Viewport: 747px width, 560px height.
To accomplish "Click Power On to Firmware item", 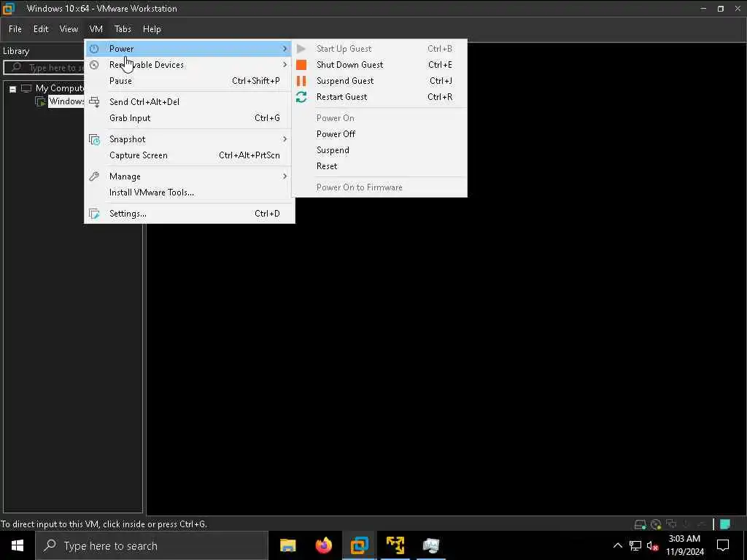I will tap(379, 187).
